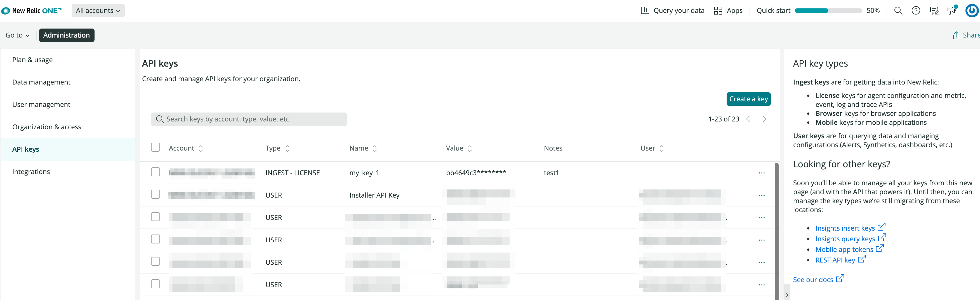This screenshot has height=300, width=980.
Task: Click the New Relic ONE logo
Action: [x=32, y=11]
